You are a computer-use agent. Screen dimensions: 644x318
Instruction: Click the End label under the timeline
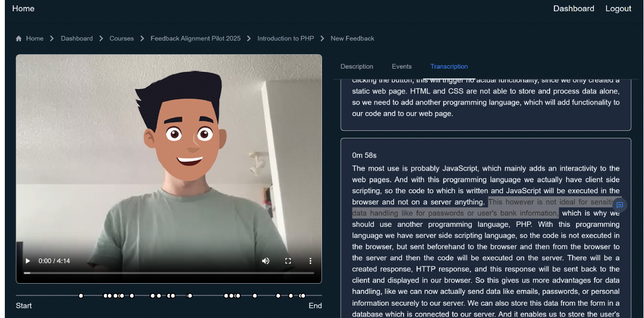pos(315,306)
